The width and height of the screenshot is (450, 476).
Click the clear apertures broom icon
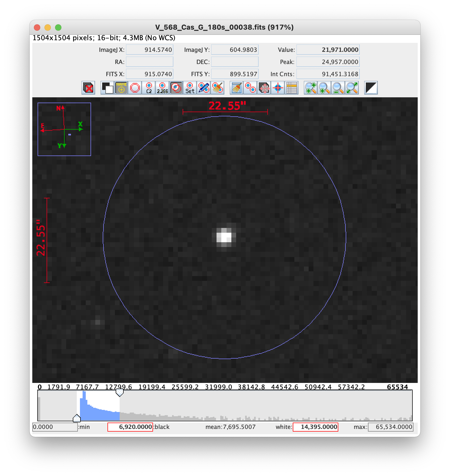[x=217, y=88]
